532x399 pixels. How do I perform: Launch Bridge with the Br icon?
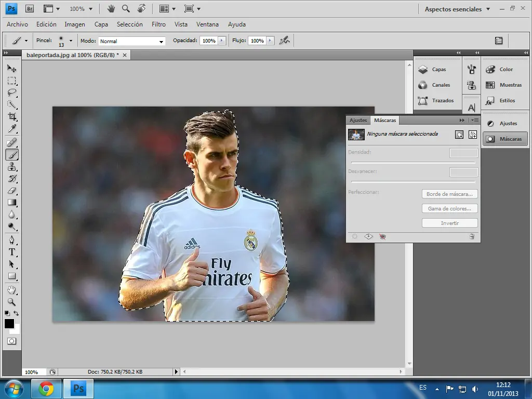[x=30, y=9]
